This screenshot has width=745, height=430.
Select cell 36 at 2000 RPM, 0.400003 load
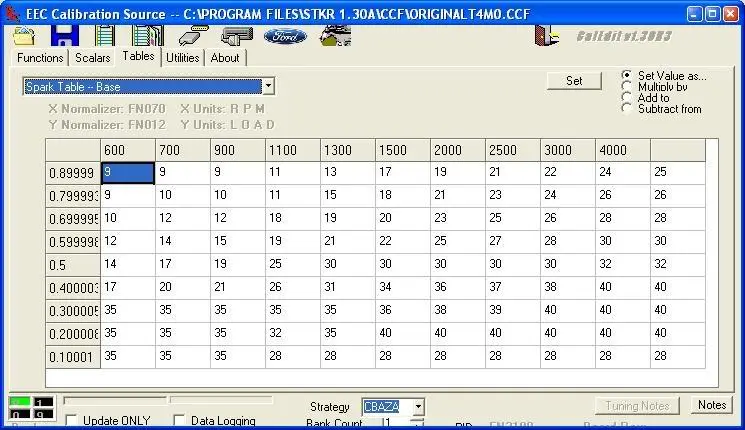pyautogui.click(x=458, y=287)
